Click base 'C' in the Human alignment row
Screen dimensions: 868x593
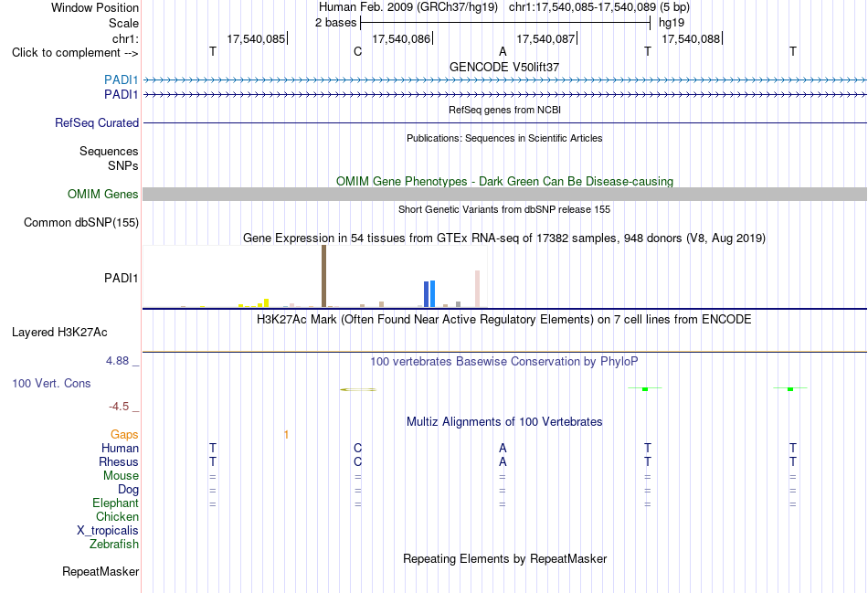point(357,448)
